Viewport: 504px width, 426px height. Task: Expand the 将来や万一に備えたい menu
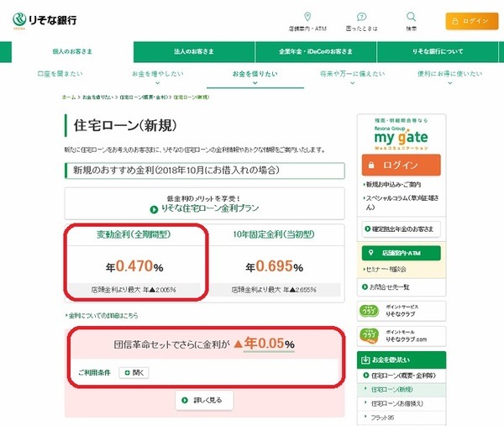[353, 76]
